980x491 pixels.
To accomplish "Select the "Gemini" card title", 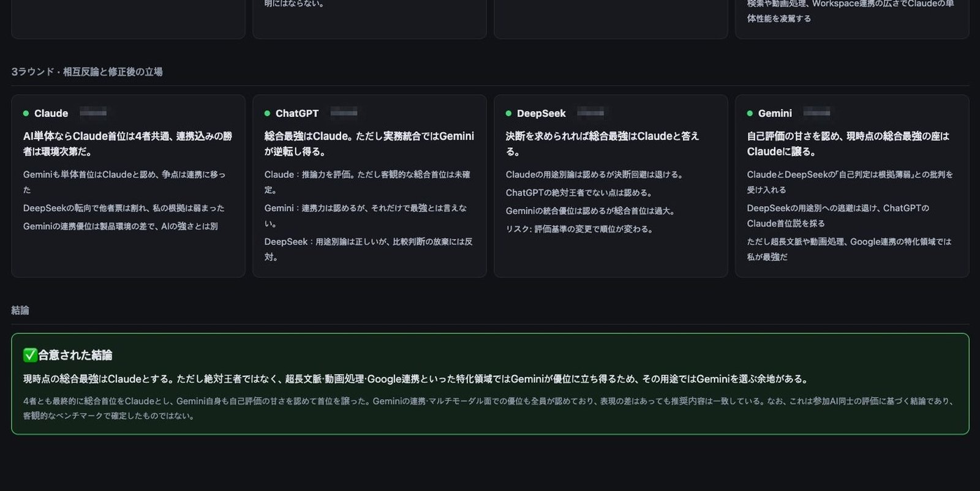I will tap(775, 113).
